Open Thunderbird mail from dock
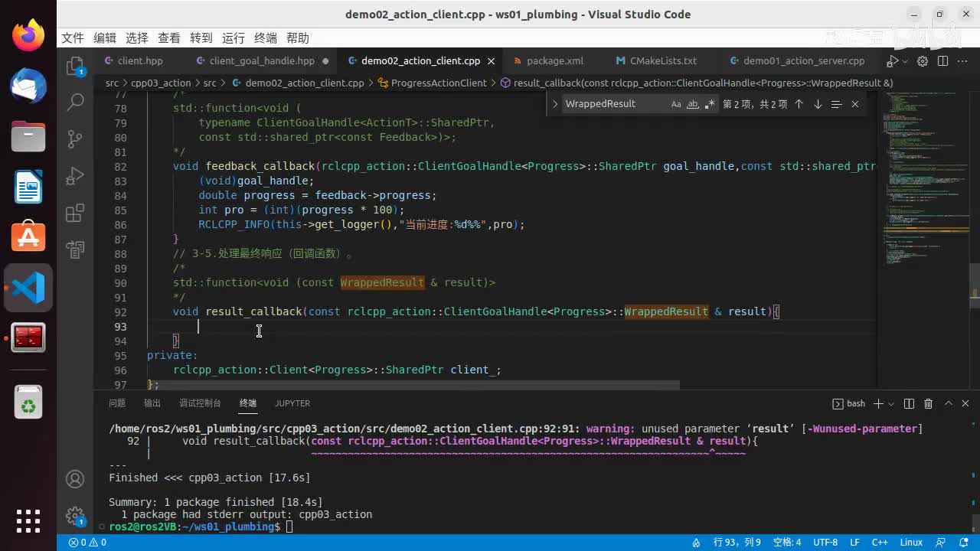 pyautogui.click(x=28, y=86)
